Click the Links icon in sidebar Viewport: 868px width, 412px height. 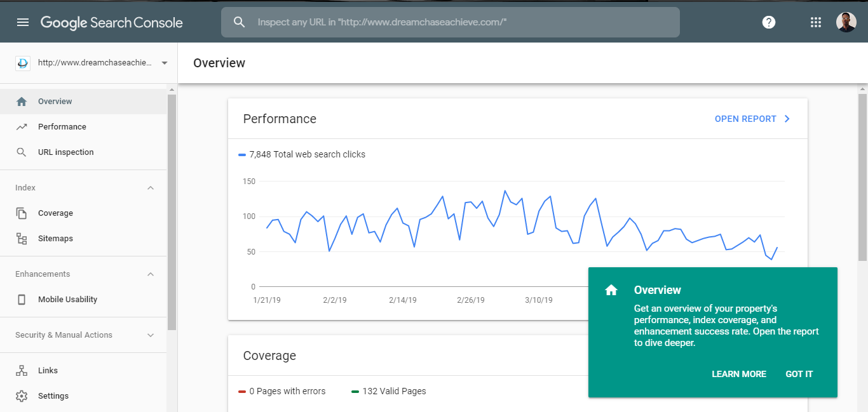[22, 370]
